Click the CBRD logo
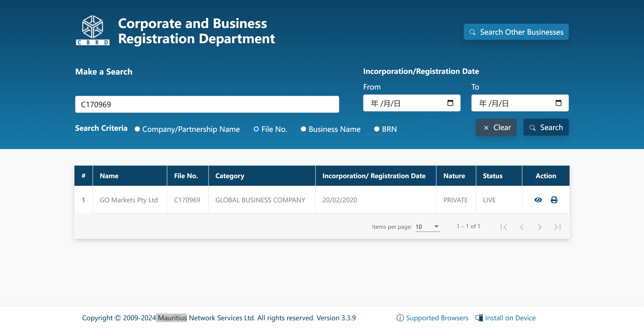 [93, 30]
